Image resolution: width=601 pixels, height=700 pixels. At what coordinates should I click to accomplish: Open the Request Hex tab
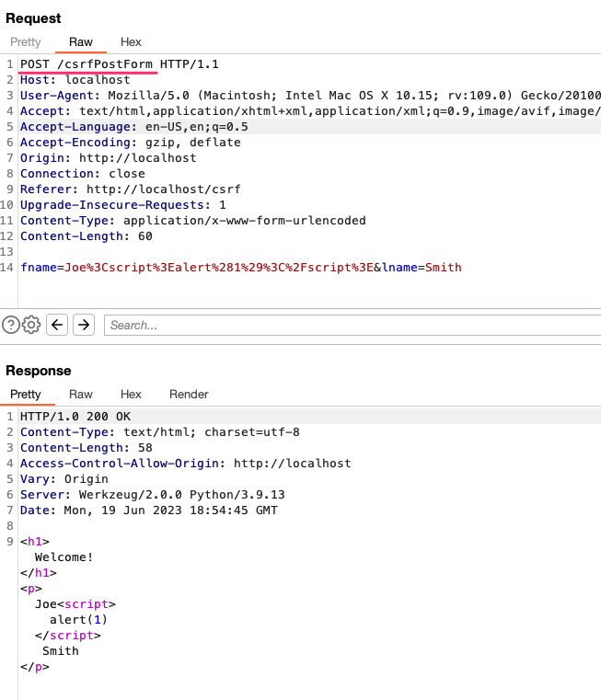pyautogui.click(x=131, y=42)
